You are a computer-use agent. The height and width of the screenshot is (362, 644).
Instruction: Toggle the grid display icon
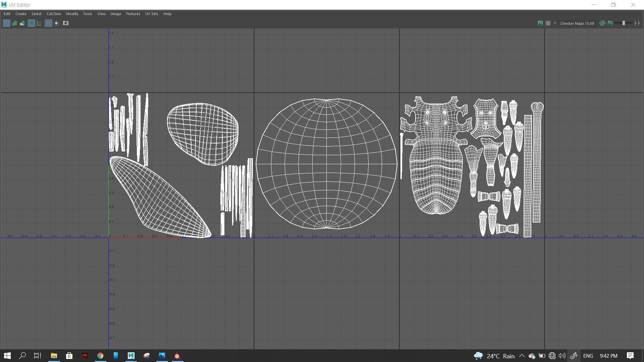48,23
